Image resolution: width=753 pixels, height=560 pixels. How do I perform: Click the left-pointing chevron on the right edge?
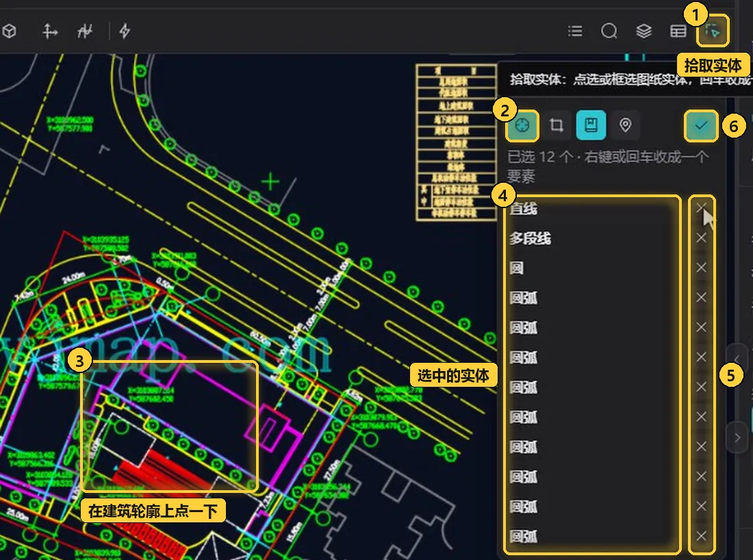(x=737, y=358)
